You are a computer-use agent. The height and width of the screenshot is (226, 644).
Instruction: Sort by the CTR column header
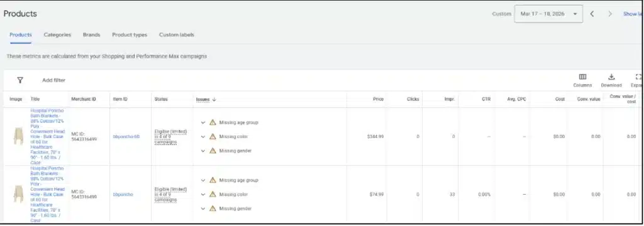point(486,99)
